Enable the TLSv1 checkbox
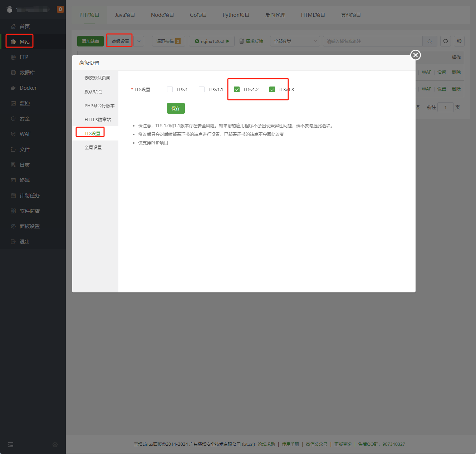This screenshot has height=454, width=476. (x=170, y=89)
